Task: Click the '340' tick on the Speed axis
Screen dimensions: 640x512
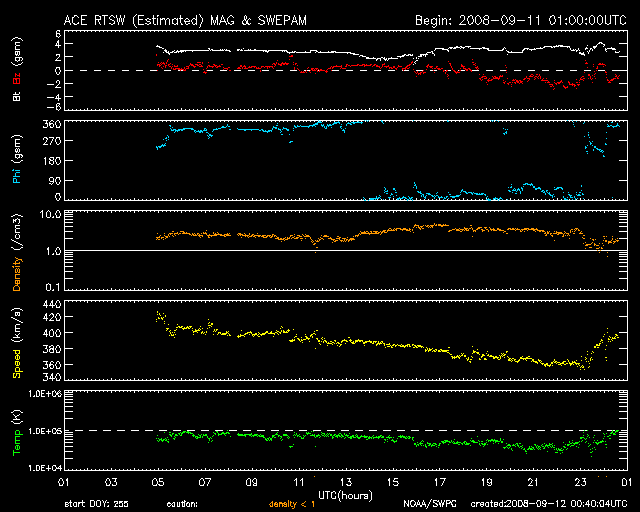Action: pyautogui.click(x=52, y=377)
